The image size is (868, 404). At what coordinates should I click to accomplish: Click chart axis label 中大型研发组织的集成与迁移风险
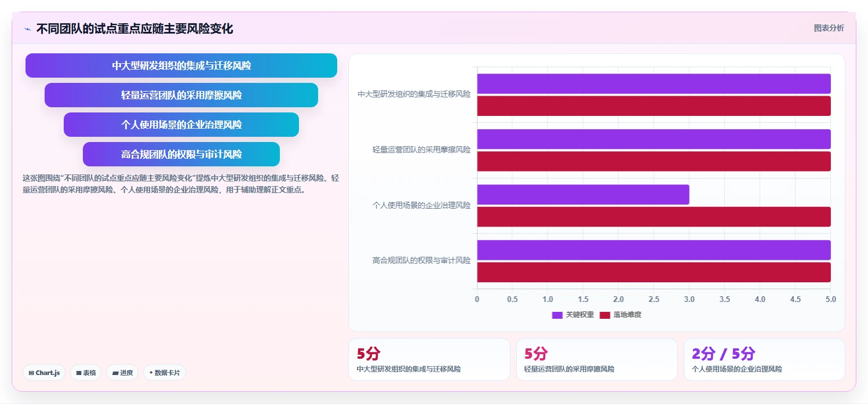point(414,94)
